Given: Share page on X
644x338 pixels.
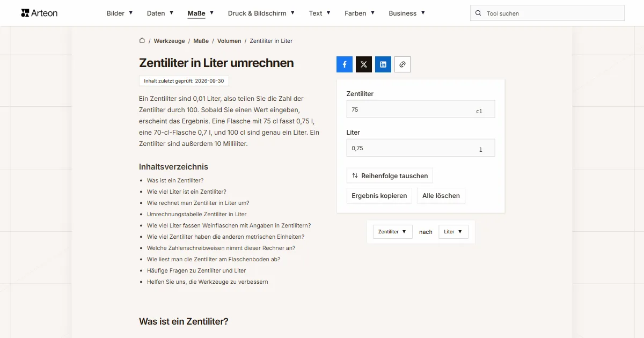Looking at the screenshot, I should (x=364, y=64).
